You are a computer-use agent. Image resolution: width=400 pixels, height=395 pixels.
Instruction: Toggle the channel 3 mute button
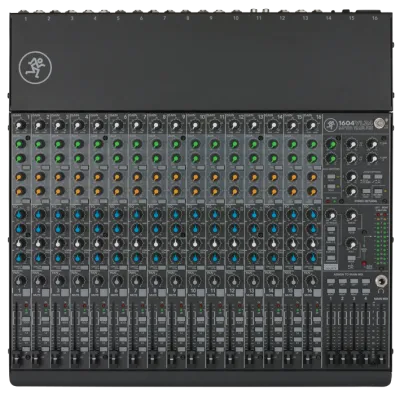pos(65,292)
